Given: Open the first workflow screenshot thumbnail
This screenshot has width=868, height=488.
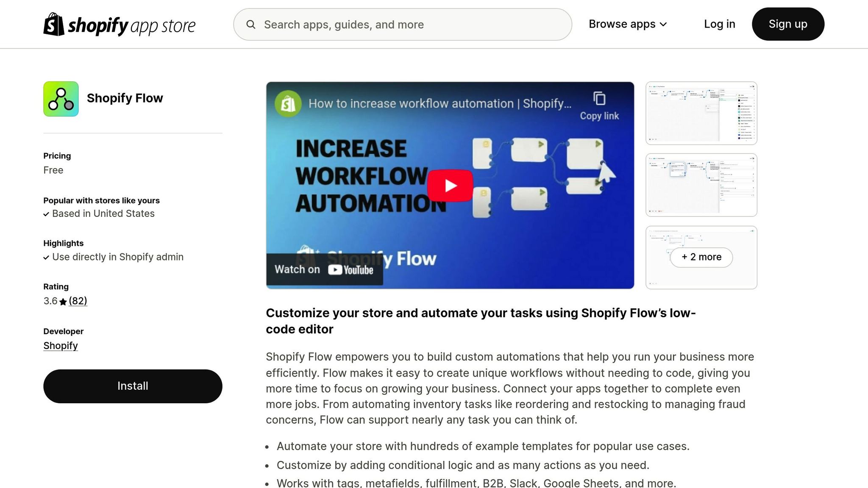Looking at the screenshot, I should pos(701,113).
